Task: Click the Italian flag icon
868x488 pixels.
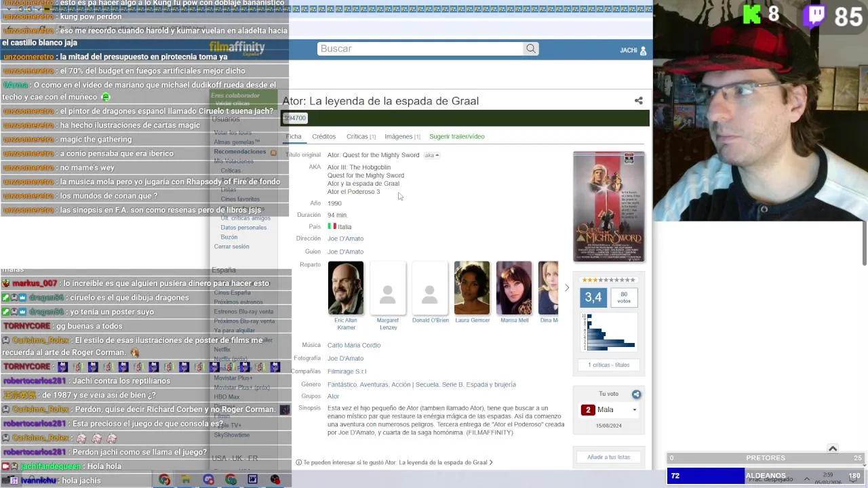Action: pyautogui.click(x=332, y=226)
